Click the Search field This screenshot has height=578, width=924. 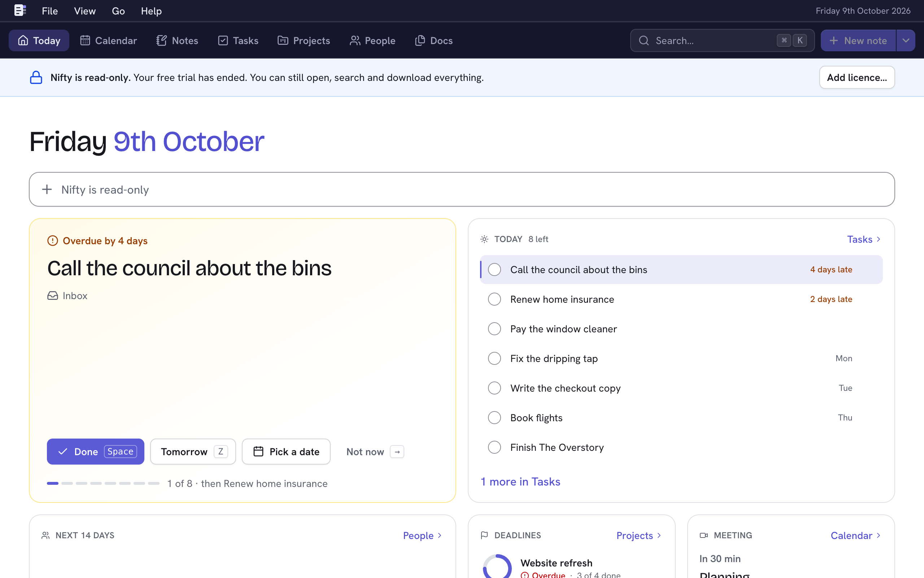coord(722,40)
